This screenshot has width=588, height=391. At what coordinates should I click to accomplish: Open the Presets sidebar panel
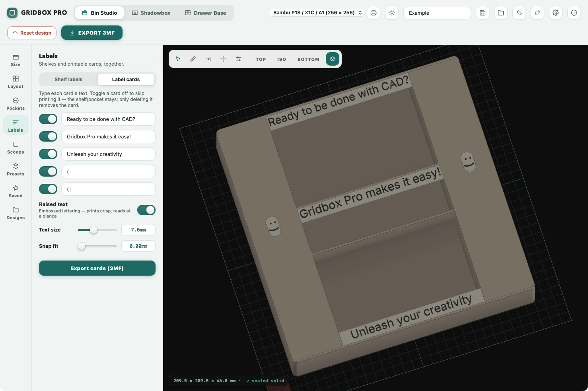click(x=16, y=169)
